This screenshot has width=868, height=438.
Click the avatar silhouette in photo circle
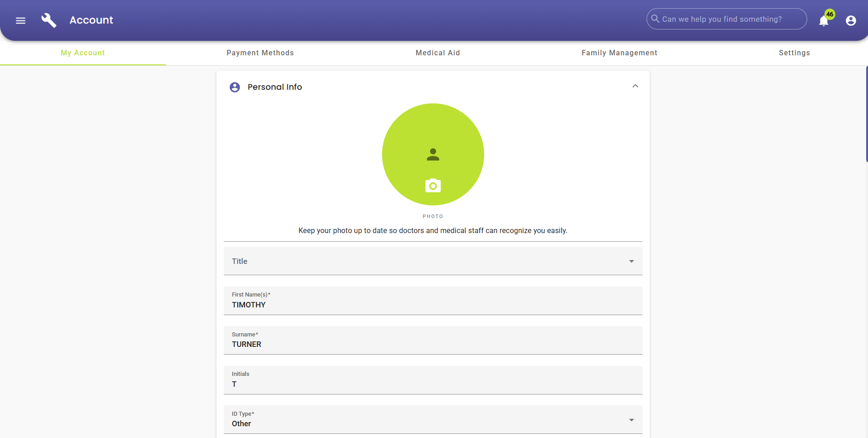coord(433,155)
